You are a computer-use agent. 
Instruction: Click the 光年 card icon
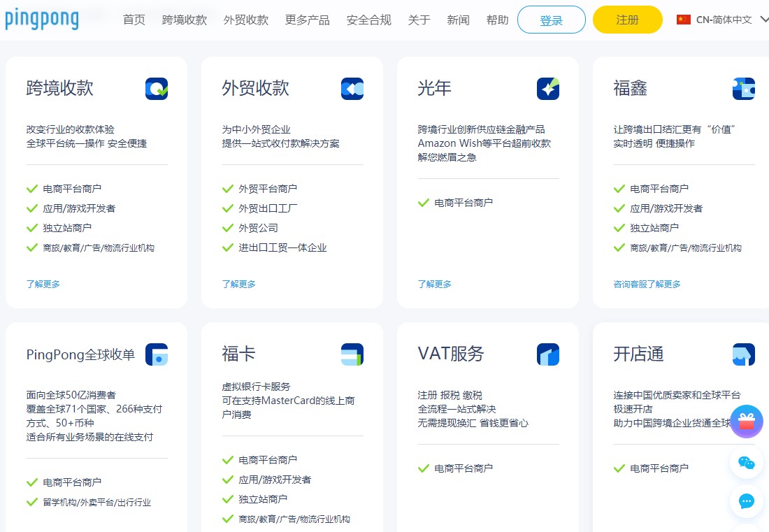click(x=548, y=89)
